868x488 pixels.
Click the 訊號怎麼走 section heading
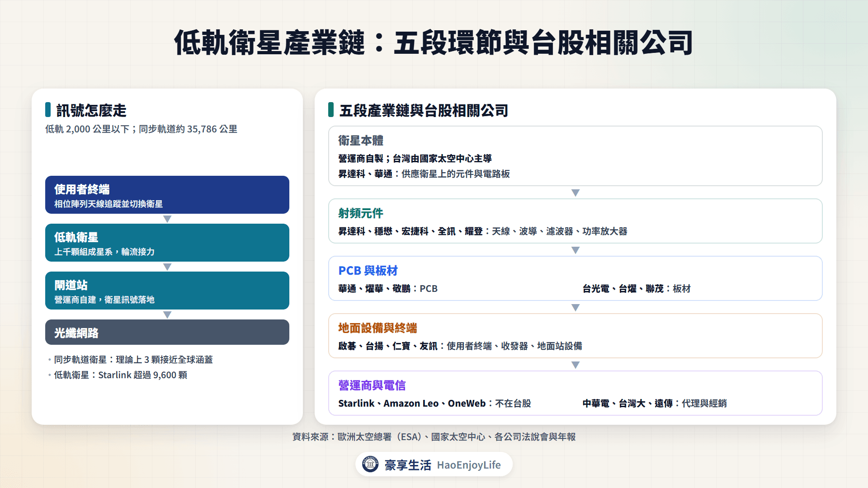(x=91, y=110)
